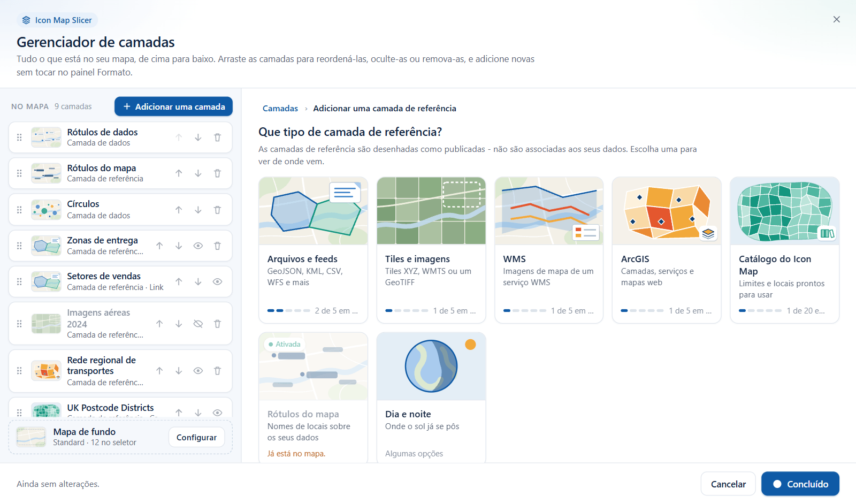Move Círculos layer down
This screenshot has height=504, width=856.
198,210
